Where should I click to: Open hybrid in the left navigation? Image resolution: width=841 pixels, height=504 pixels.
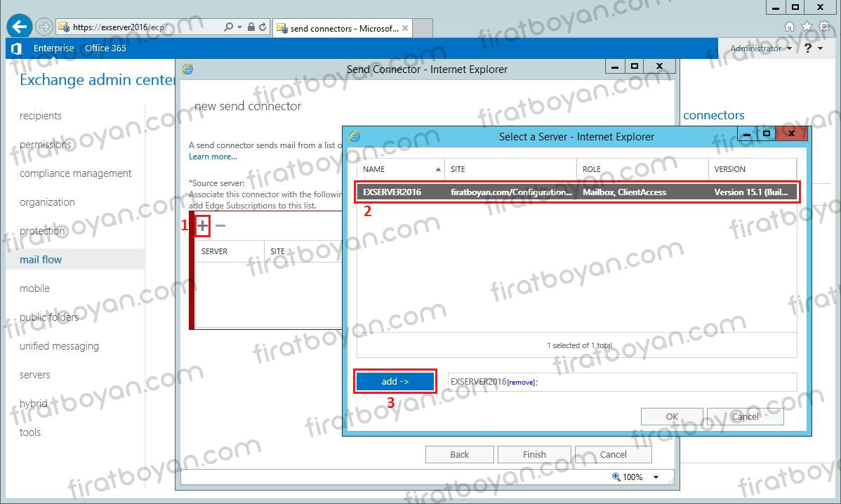(x=33, y=404)
